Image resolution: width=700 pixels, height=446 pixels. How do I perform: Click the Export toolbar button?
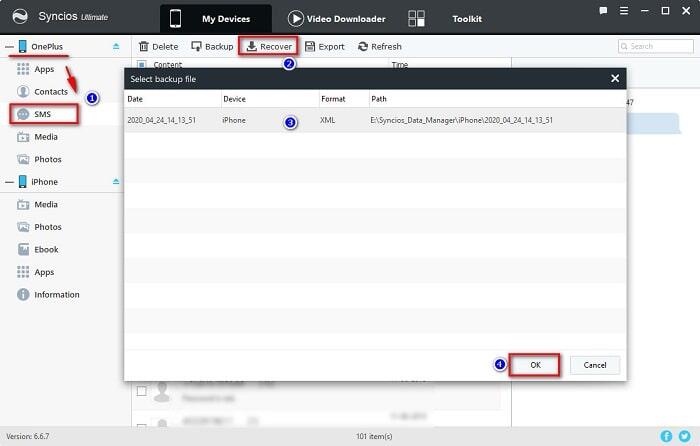click(325, 46)
